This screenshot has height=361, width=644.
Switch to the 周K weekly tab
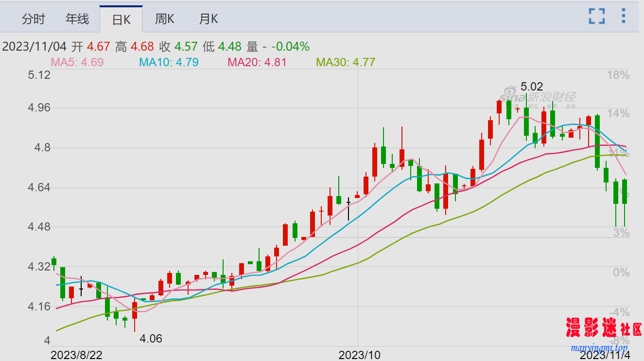click(x=164, y=19)
